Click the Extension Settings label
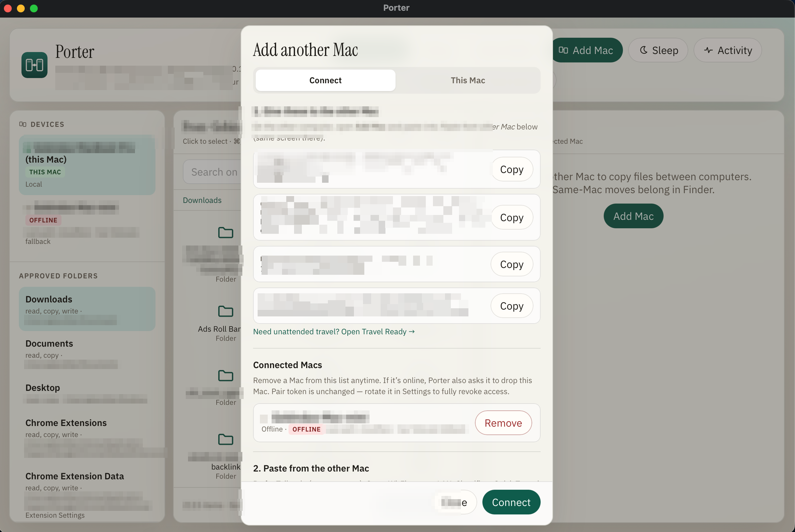The height and width of the screenshot is (532, 795). tap(55, 515)
